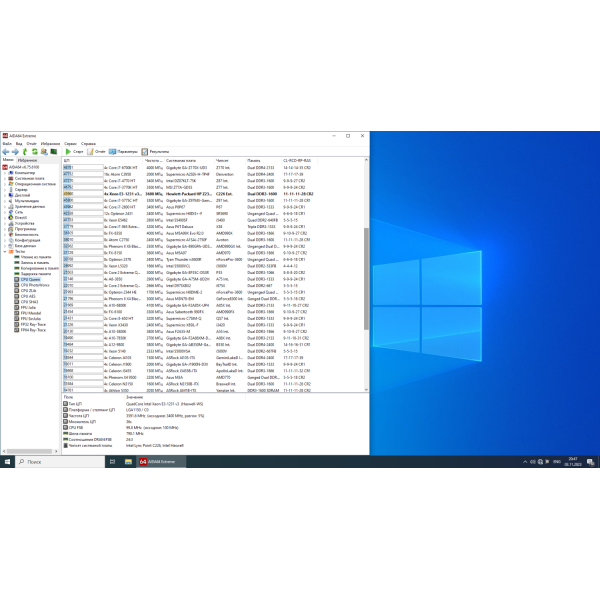Select the 4x Core i7-6700K HT row

tap(213, 168)
